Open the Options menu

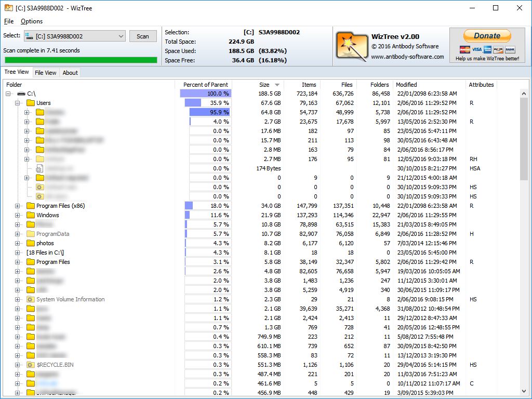tap(32, 21)
